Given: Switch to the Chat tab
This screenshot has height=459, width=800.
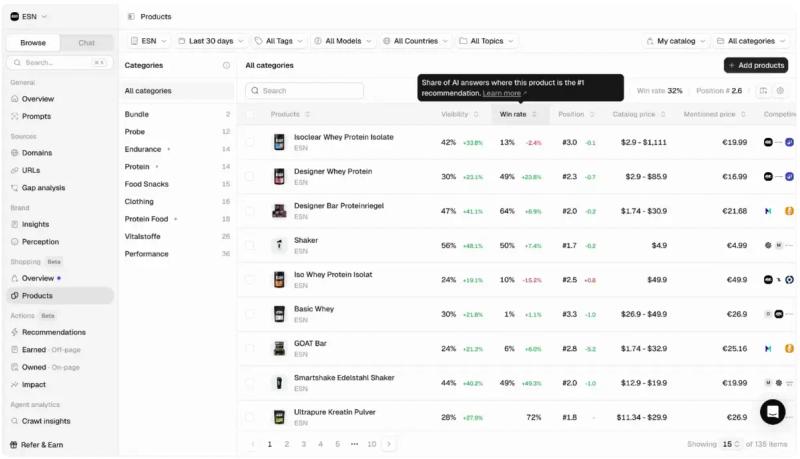Looking at the screenshot, I should pos(86,43).
